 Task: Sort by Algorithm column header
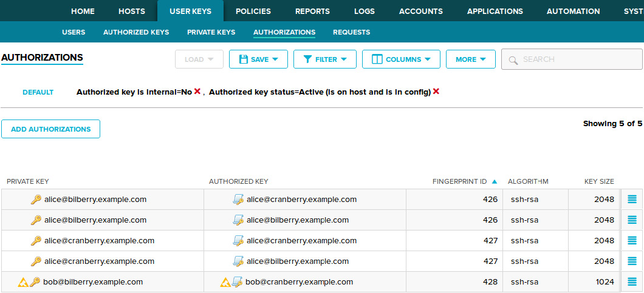528,181
